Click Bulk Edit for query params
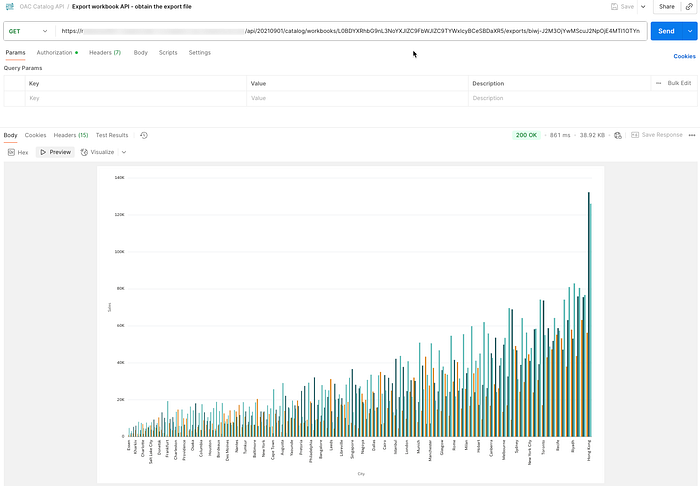The height and width of the screenshot is (486, 700). pyautogui.click(x=679, y=83)
